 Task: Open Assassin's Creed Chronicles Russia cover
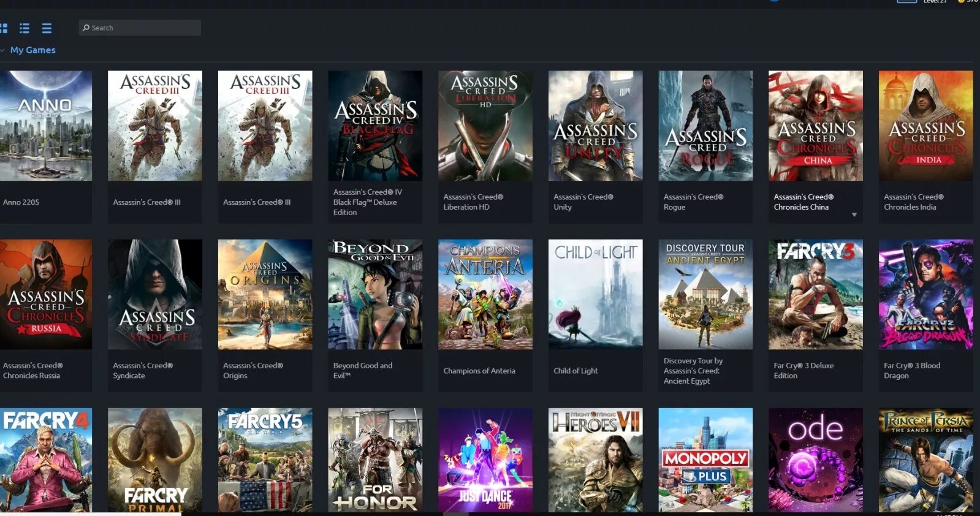[46, 294]
